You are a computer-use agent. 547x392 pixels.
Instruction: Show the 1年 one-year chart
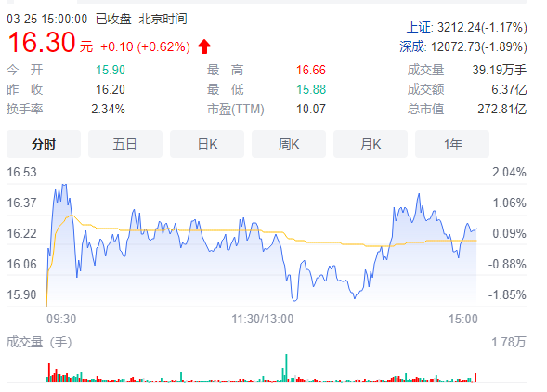point(452,144)
